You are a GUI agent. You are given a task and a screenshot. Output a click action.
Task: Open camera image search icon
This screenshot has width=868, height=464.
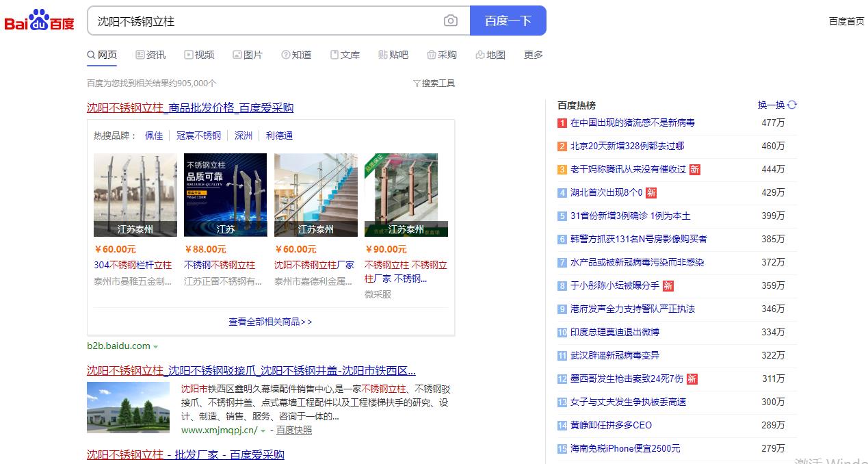[x=450, y=21]
